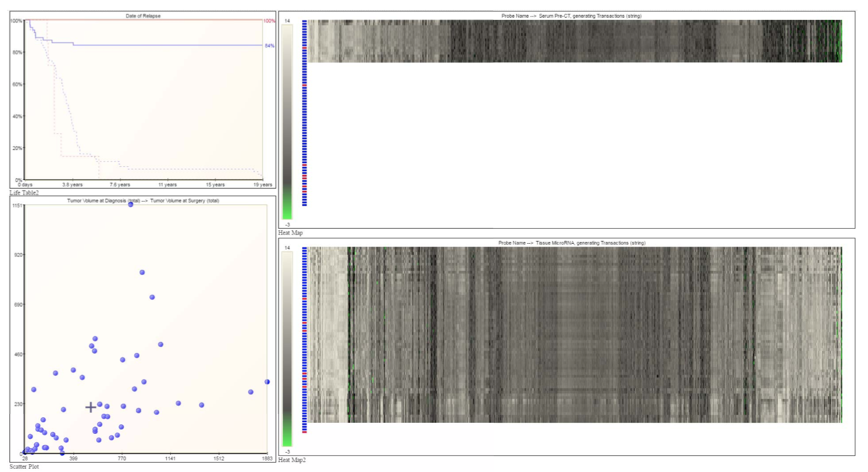Click the scatter point near 920 on the y-axis
The image size is (868, 472).
[x=142, y=272]
